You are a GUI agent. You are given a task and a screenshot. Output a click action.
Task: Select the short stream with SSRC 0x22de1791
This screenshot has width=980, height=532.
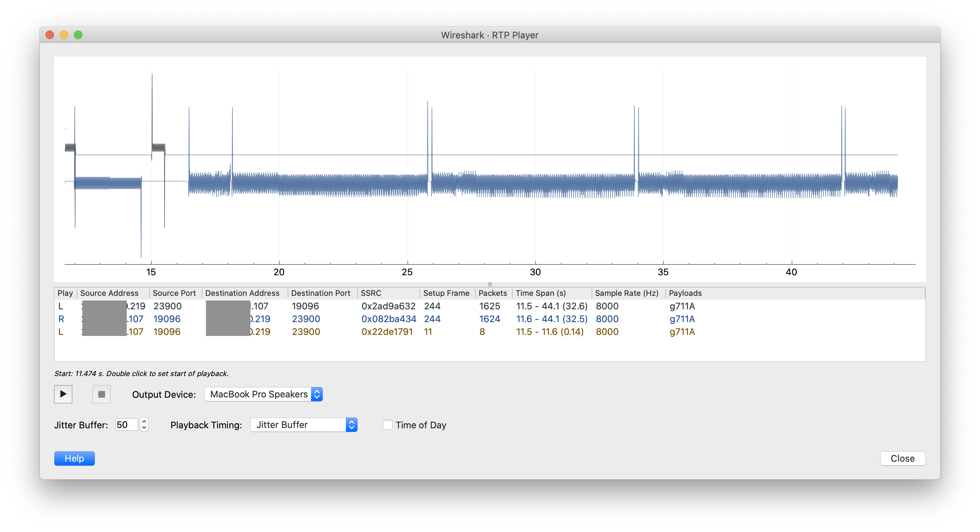coord(387,331)
